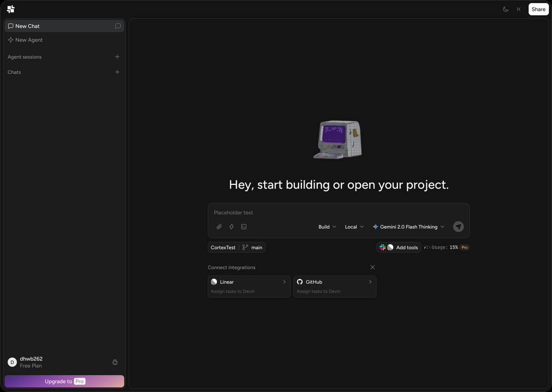Viewport: 552px width, 392px height.
Task: Click the dhwb262 username
Action: 31,359
